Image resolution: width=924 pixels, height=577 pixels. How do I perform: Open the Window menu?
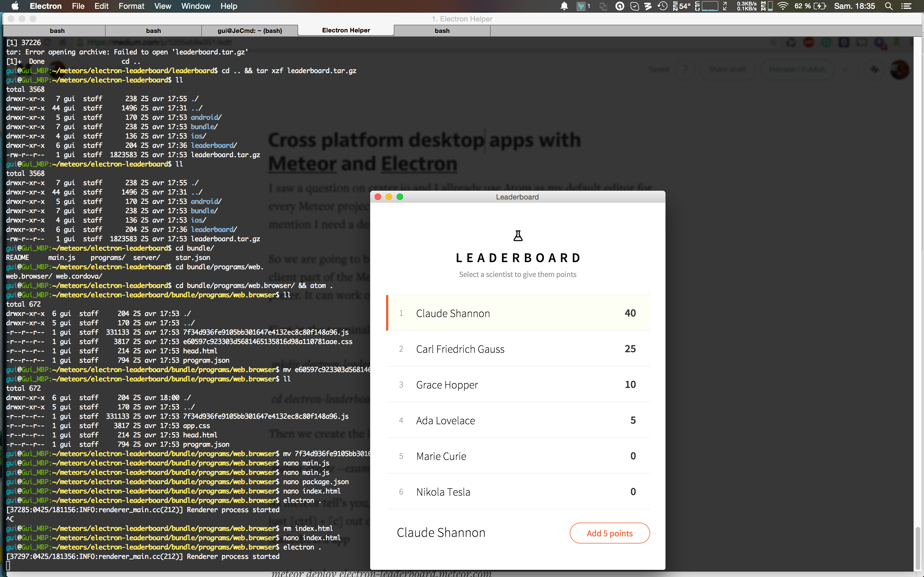[196, 6]
